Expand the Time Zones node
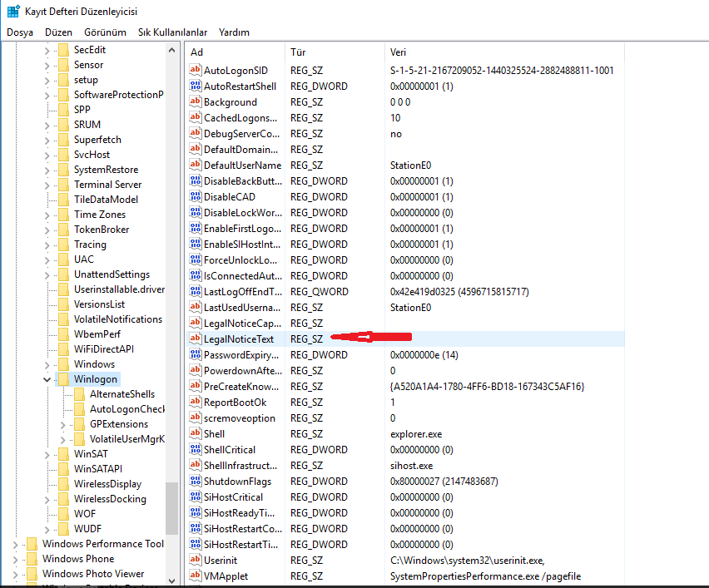 47,215
